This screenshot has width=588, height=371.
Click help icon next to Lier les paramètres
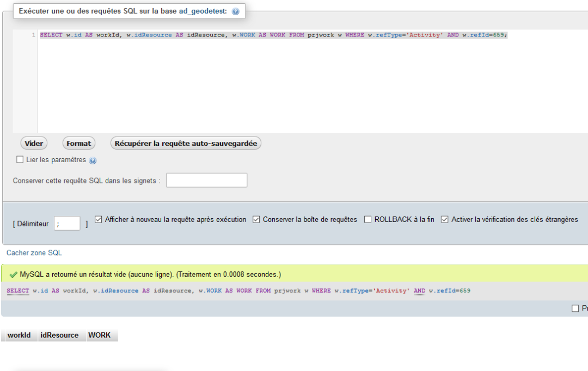[x=93, y=160]
